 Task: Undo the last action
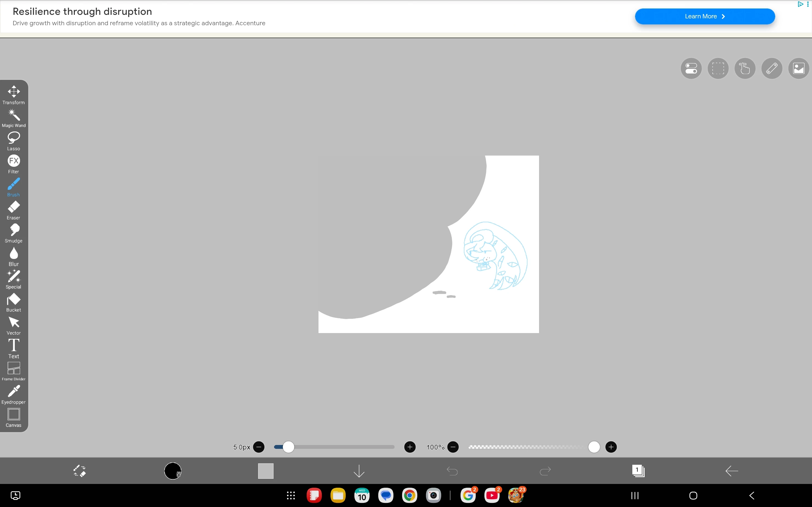coord(452,471)
